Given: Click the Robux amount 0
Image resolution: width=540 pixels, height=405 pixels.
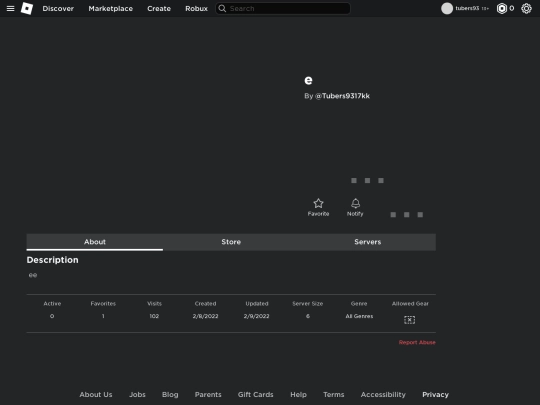Looking at the screenshot, I should (x=512, y=8).
